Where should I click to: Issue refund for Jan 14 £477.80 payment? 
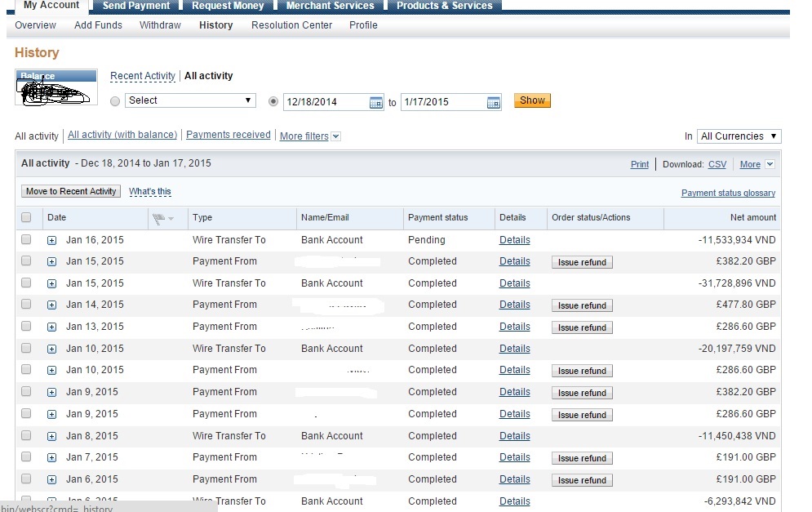click(x=582, y=305)
